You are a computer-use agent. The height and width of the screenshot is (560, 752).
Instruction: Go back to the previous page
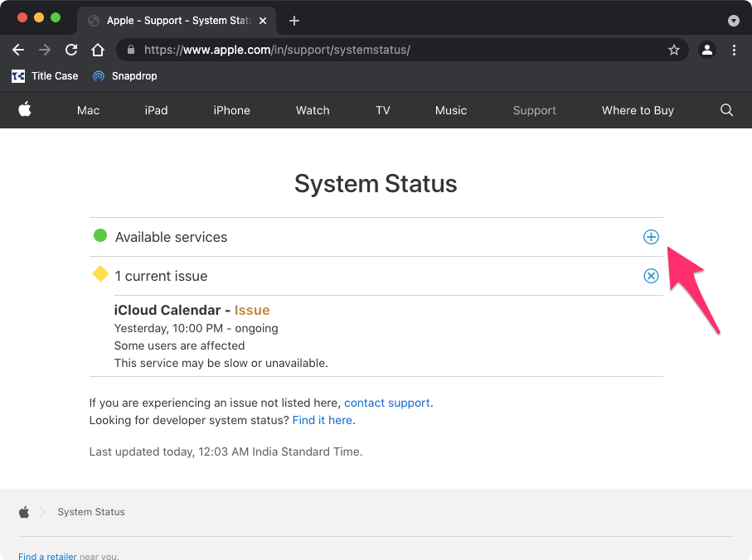point(18,50)
